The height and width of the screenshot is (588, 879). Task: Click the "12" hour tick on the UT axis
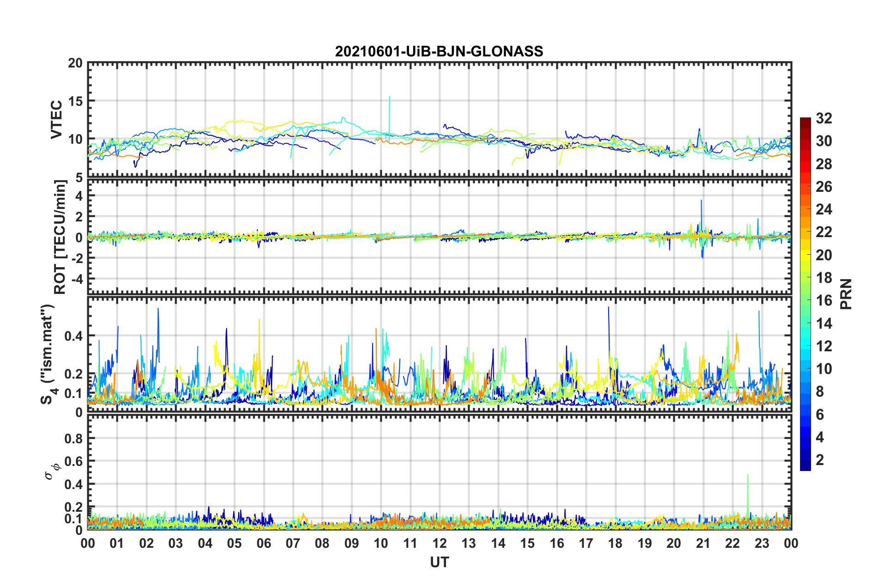click(439, 543)
